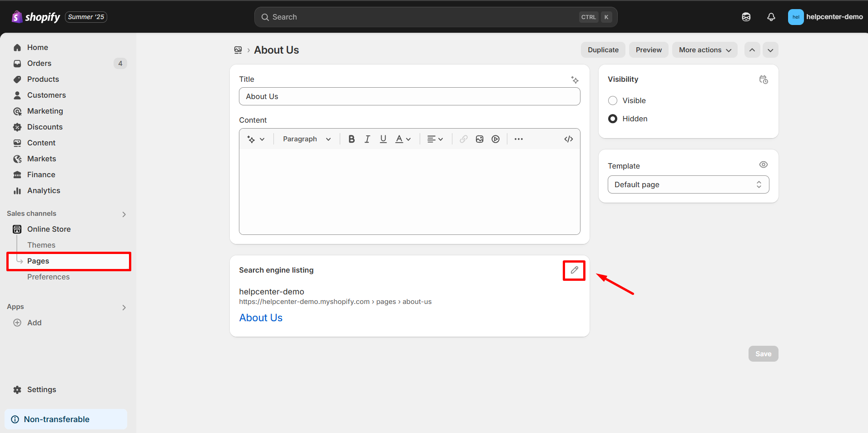Image resolution: width=868 pixels, height=433 pixels.
Task: Select the Hidden radio option
Action: coord(613,119)
